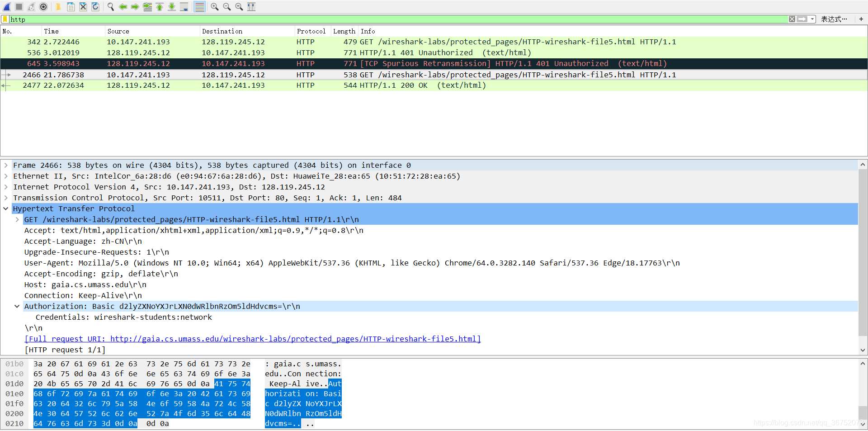Screen dimensions: 868x431
Task: Expand the Frame 2466 tree node
Action: click(x=6, y=166)
